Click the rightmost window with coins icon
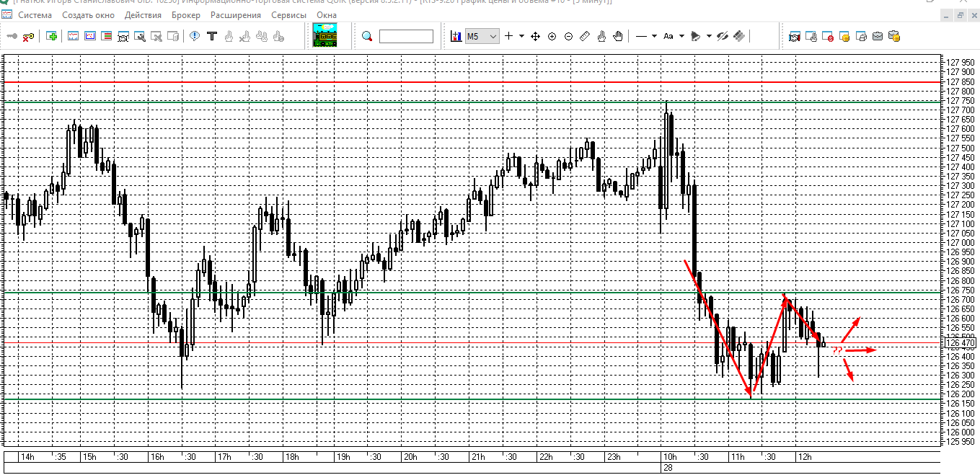 pyautogui.click(x=894, y=36)
